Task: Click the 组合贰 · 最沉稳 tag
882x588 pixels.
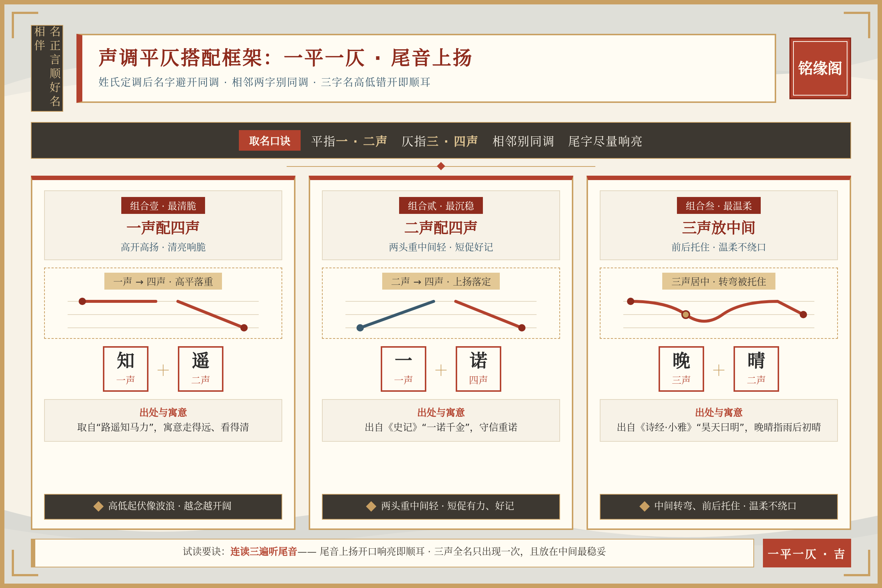Action: [x=441, y=205]
